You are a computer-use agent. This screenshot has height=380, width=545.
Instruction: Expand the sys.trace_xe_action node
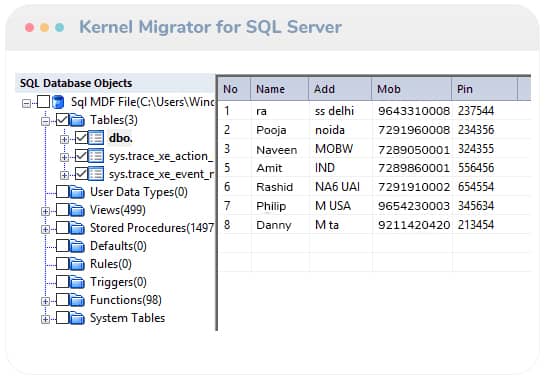(x=64, y=157)
